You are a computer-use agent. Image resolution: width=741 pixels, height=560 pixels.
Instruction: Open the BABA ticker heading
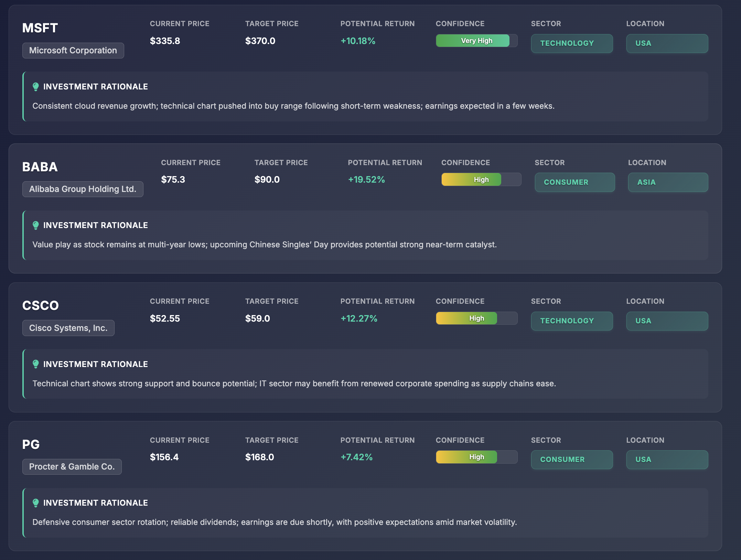pos(40,167)
